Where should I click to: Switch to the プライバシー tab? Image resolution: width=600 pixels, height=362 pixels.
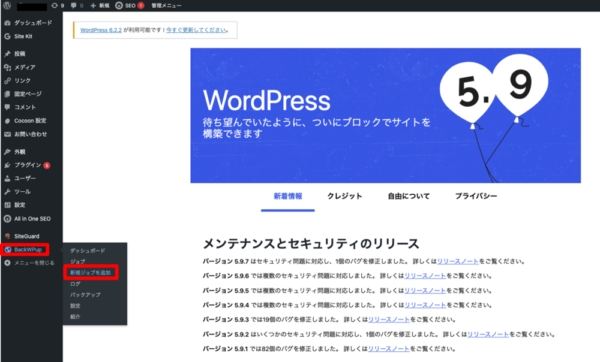pos(476,196)
